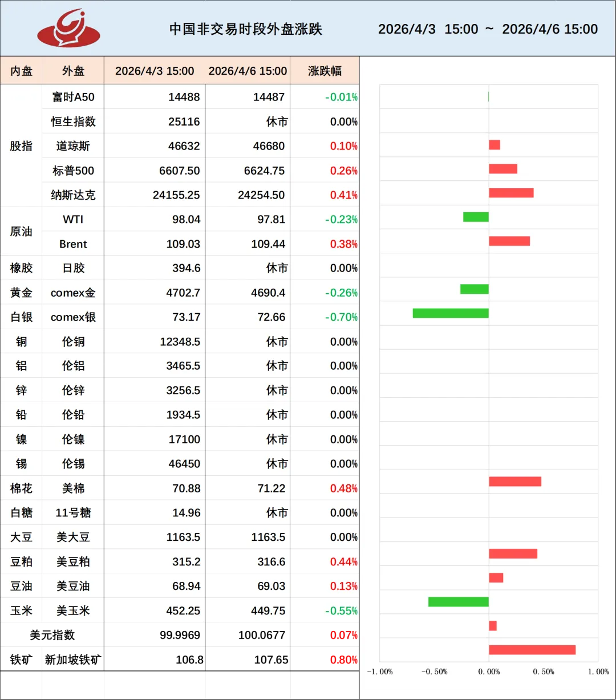The image size is (616, 700).
Task: Click the value 100.0677 for 美元指数
Action: click(x=262, y=635)
